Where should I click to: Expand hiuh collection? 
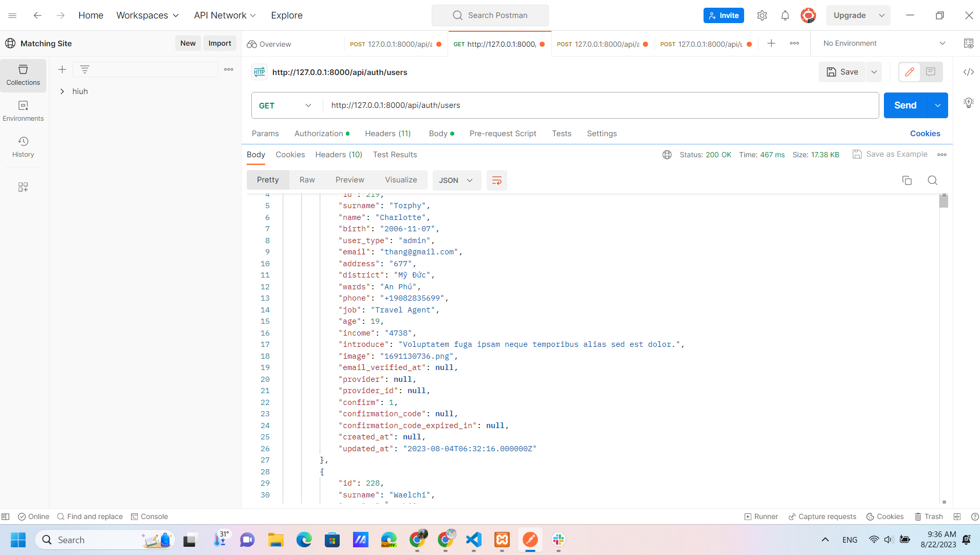pyautogui.click(x=62, y=91)
